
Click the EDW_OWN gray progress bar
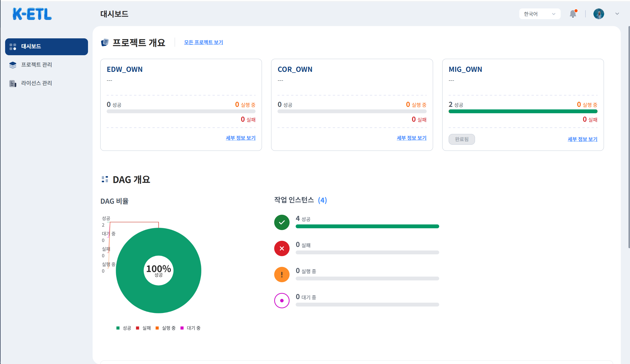(x=181, y=111)
